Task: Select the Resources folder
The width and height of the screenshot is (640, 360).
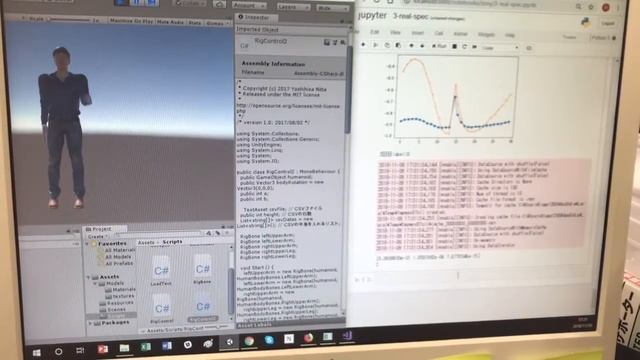Action: point(116,303)
